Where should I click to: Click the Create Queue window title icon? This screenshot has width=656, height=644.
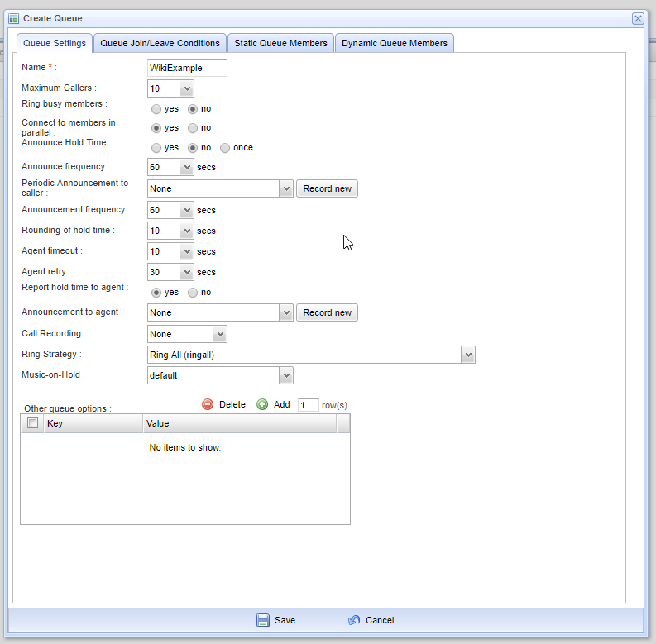pyautogui.click(x=14, y=18)
